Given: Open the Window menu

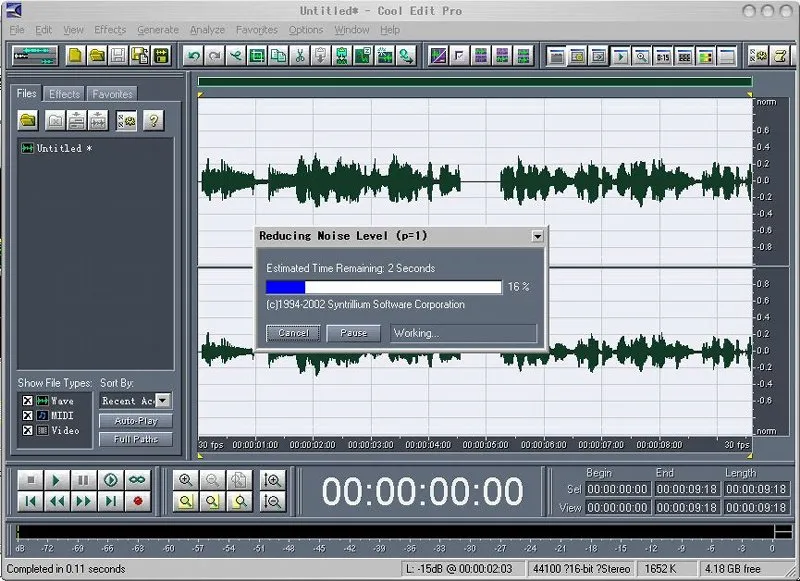Looking at the screenshot, I should (x=352, y=30).
